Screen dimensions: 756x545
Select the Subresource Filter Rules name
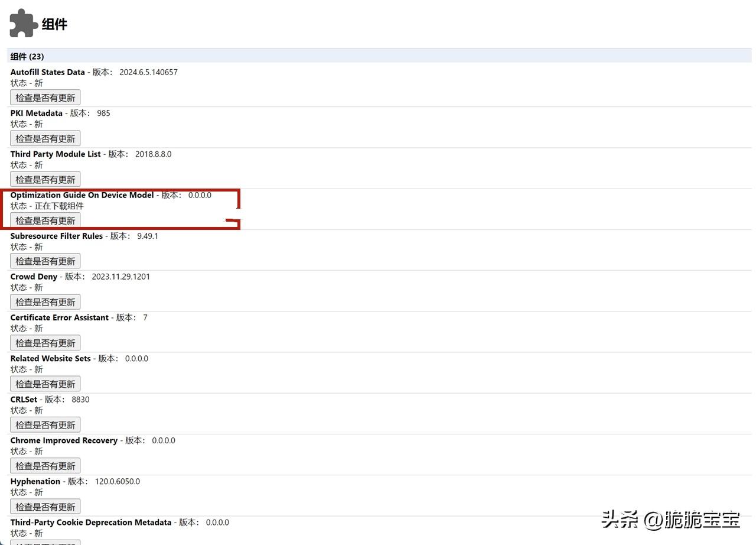57,236
